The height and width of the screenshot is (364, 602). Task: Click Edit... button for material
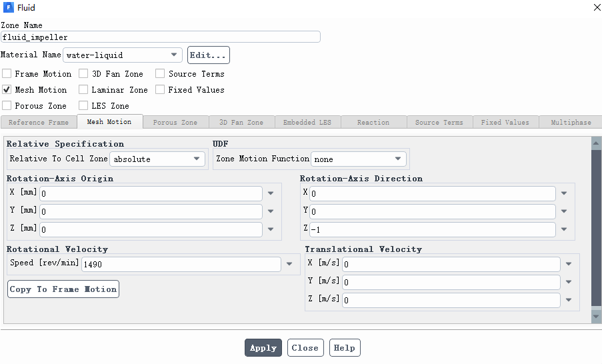pos(209,55)
